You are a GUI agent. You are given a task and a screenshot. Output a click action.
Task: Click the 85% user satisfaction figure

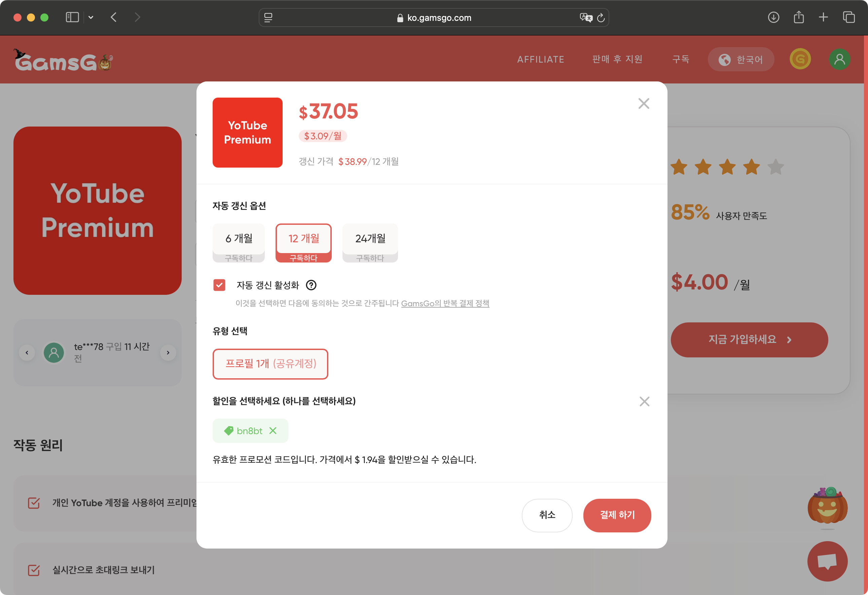coord(690,212)
